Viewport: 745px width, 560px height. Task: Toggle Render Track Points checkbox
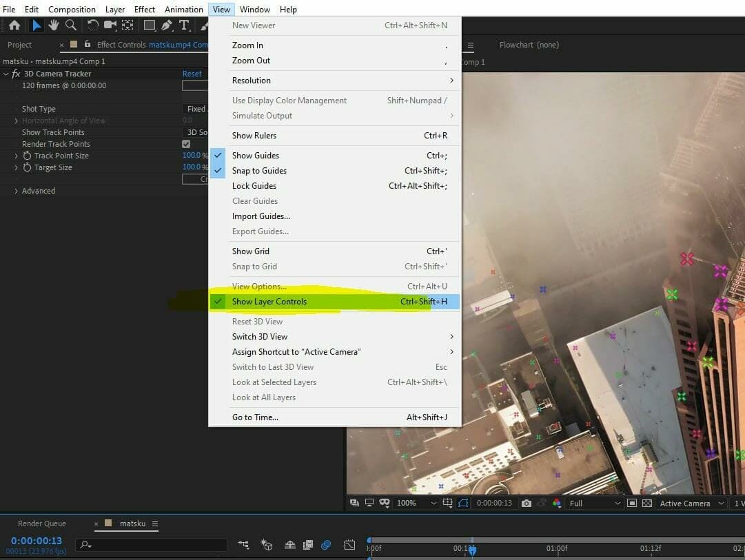[x=186, y=144]
